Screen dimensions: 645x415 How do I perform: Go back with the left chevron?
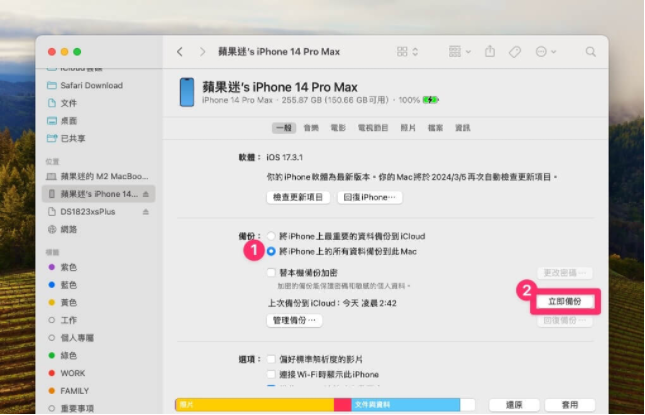pos(180,52)
